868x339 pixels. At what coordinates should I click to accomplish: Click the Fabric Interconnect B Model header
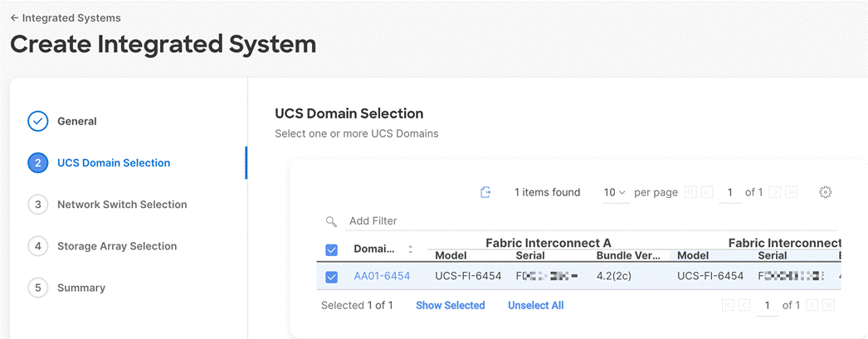coord(693,255)
